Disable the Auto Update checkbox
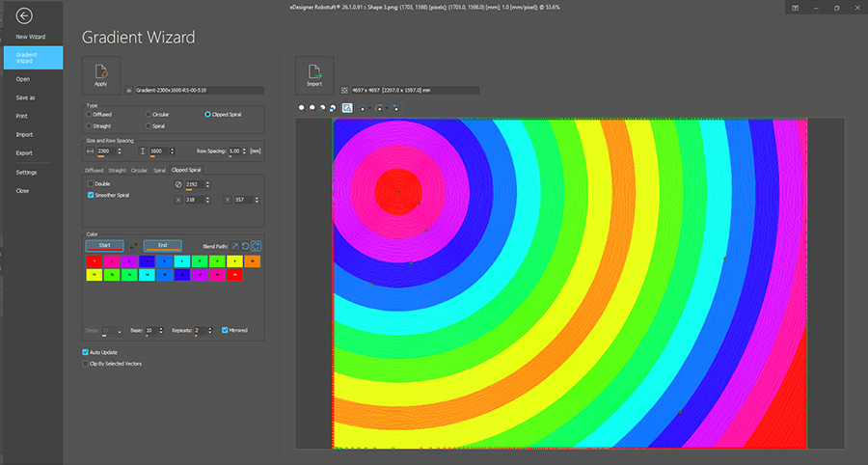Image resolution: width=868 pixels, height=465 pixels. [x=85, y=353]
